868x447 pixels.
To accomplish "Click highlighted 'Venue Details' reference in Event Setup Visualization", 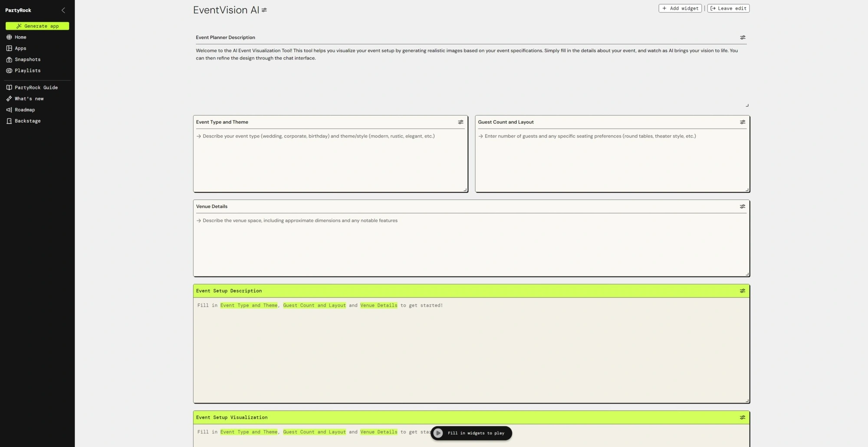I will click(378, 432).
